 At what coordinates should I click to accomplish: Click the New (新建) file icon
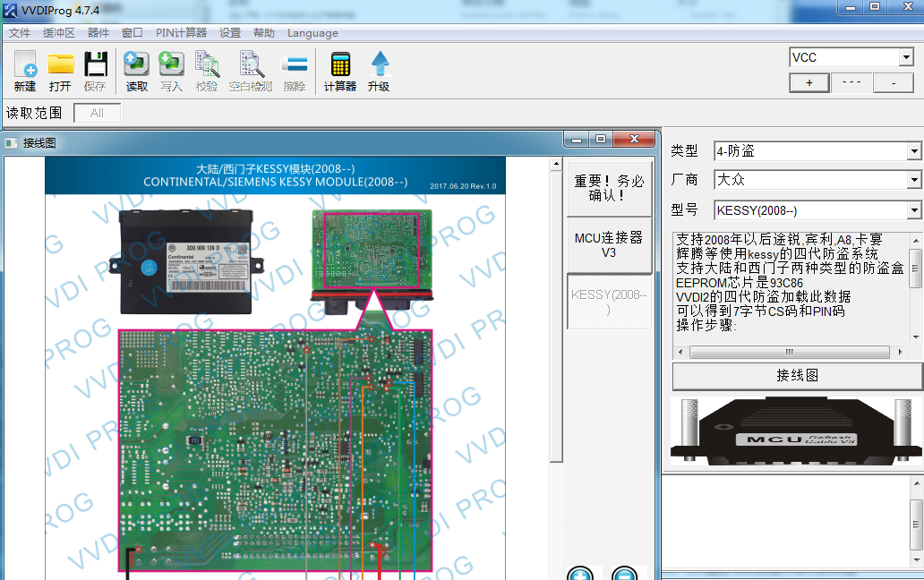[x=25, y=66]
